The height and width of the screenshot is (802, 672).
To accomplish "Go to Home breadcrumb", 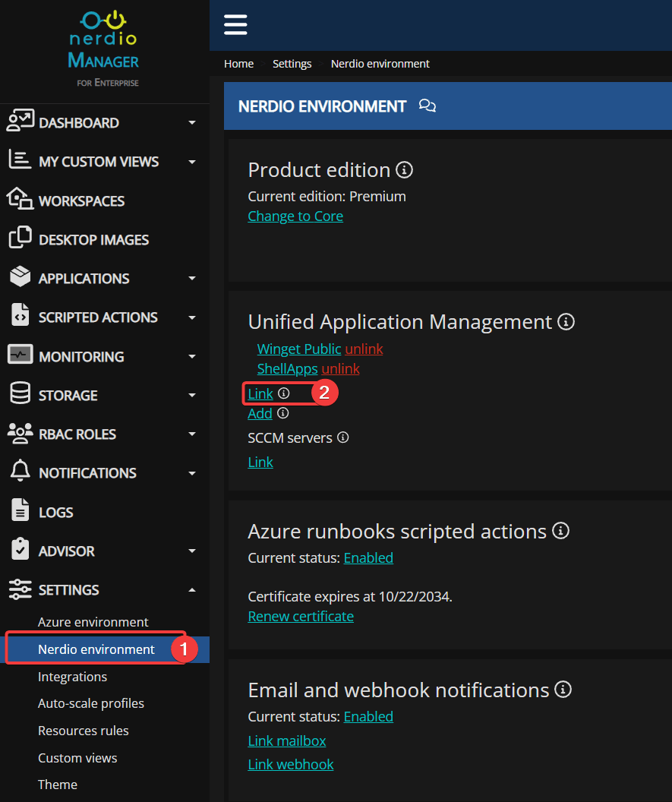I will click(x=239, y=64).
